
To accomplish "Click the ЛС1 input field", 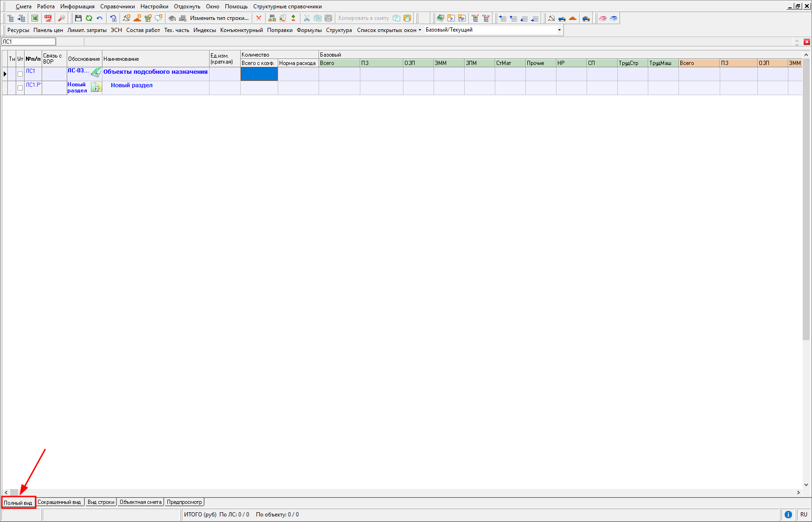I will pos(29,42).
